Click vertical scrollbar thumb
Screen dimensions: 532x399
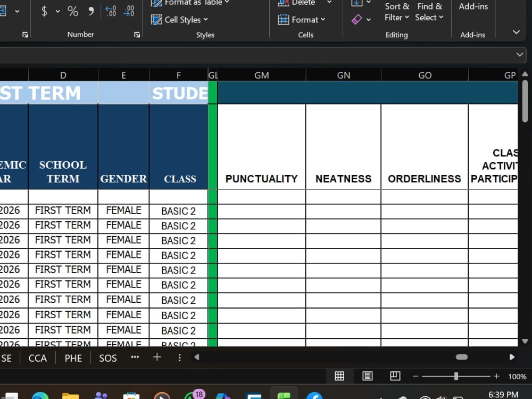coord(525,101)
